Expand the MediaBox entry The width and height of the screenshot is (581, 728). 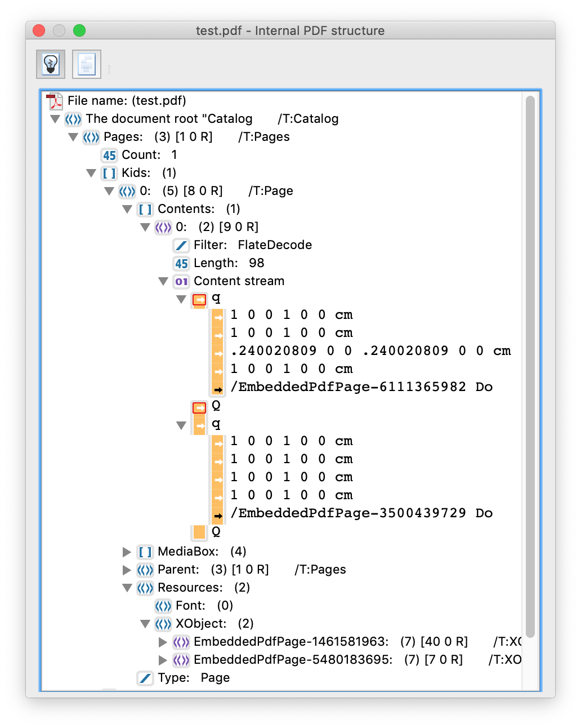126,552
